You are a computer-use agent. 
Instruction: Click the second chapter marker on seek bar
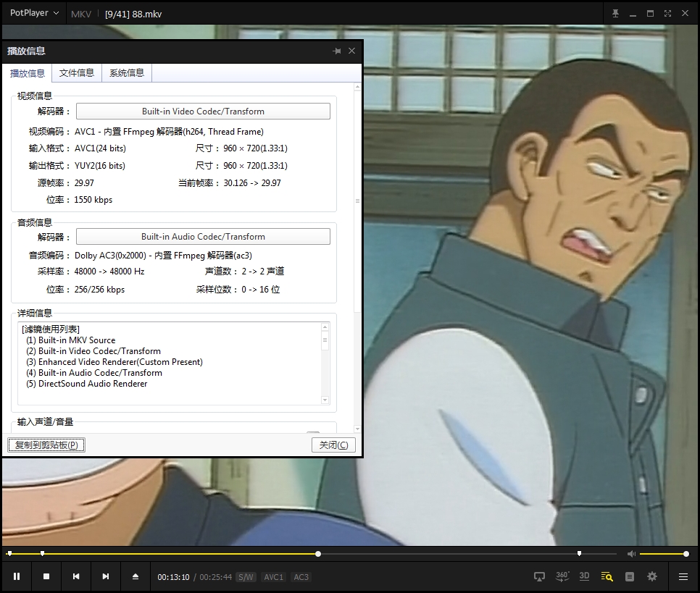43,553
